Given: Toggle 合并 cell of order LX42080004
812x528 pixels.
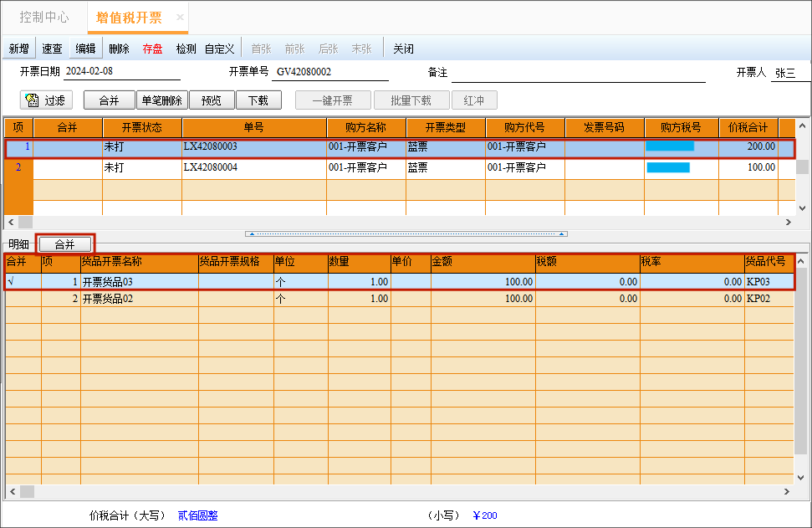Looking at the screenshot, I should pyautogui.click(x=68, y=168).
